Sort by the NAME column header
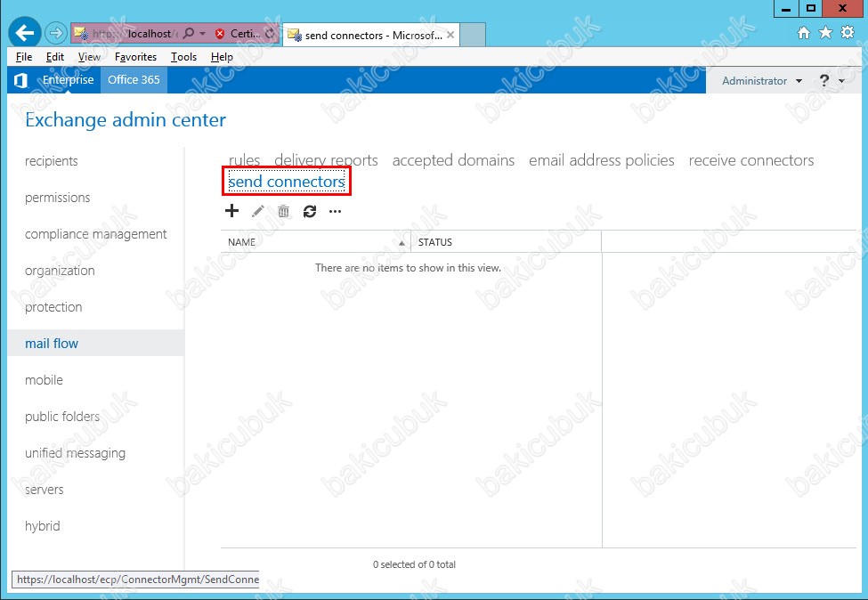868x600 pixels. point(315,242)
